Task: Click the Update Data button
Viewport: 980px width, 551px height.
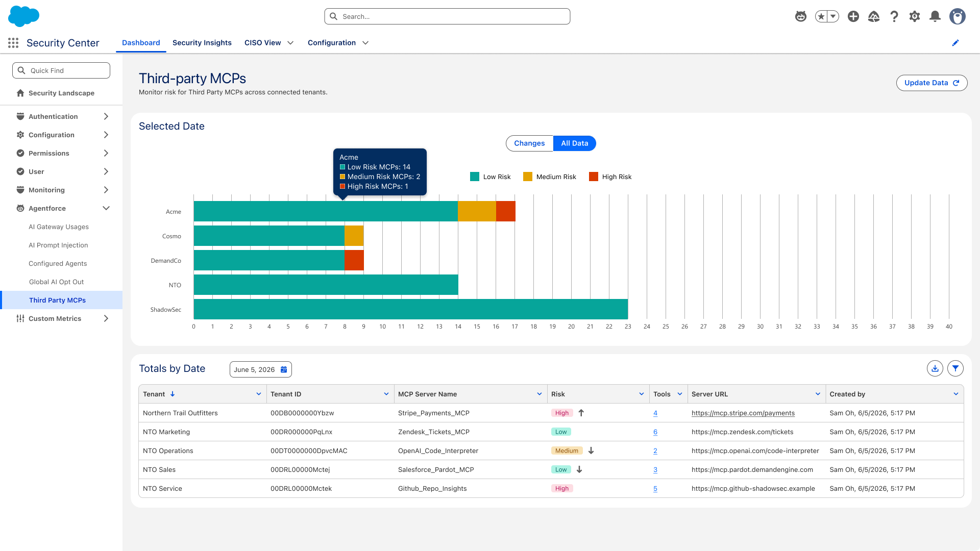Action: 932,83
